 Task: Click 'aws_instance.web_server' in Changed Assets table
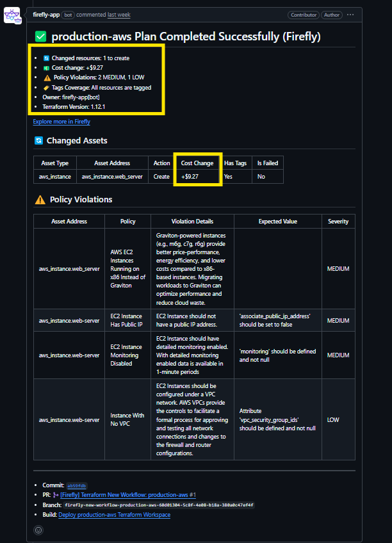tap(112, 177)
